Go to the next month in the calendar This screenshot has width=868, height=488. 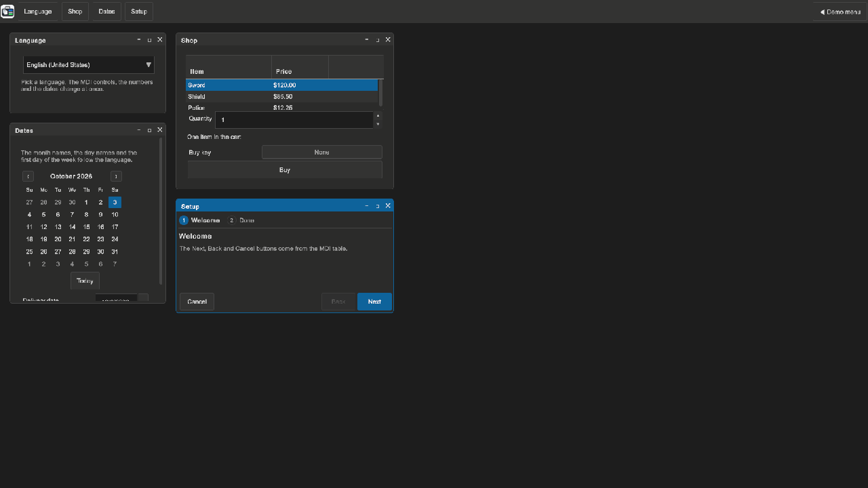[116, 176]
